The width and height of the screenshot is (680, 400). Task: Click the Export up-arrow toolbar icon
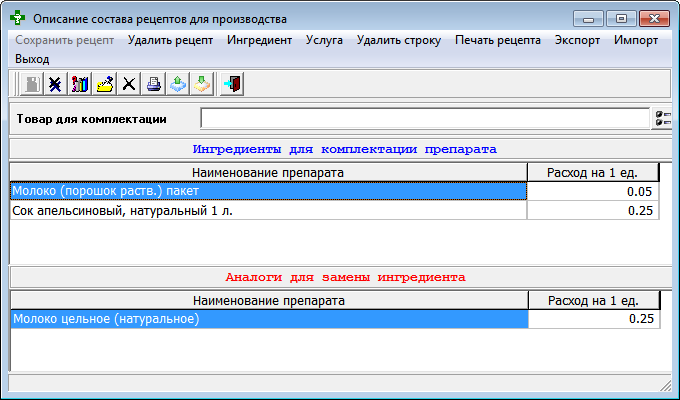[178, 84]
